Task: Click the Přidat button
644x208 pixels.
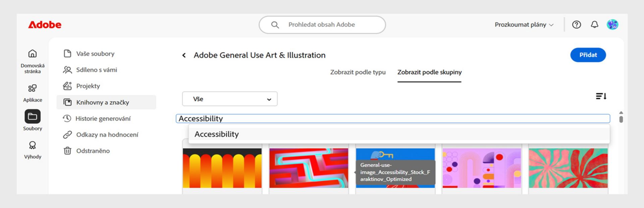Action: 588,55
